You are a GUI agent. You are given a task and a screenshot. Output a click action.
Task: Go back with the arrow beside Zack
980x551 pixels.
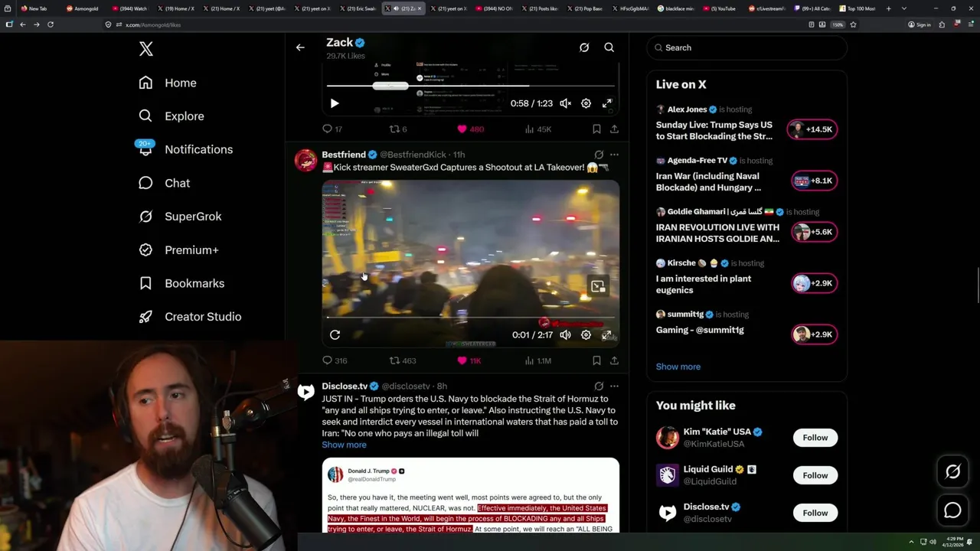point(300,47)
